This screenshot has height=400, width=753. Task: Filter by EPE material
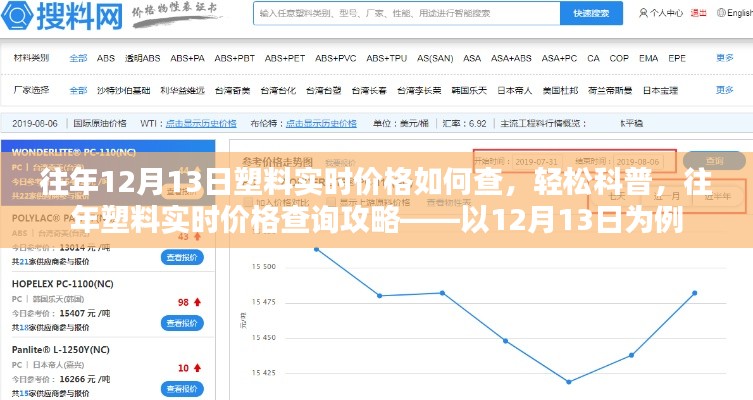(677, 58)
